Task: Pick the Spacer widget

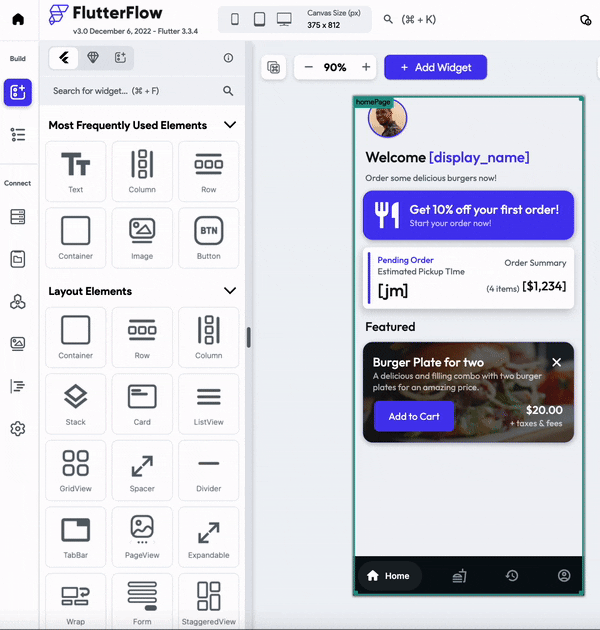Action: pos(142,470)
